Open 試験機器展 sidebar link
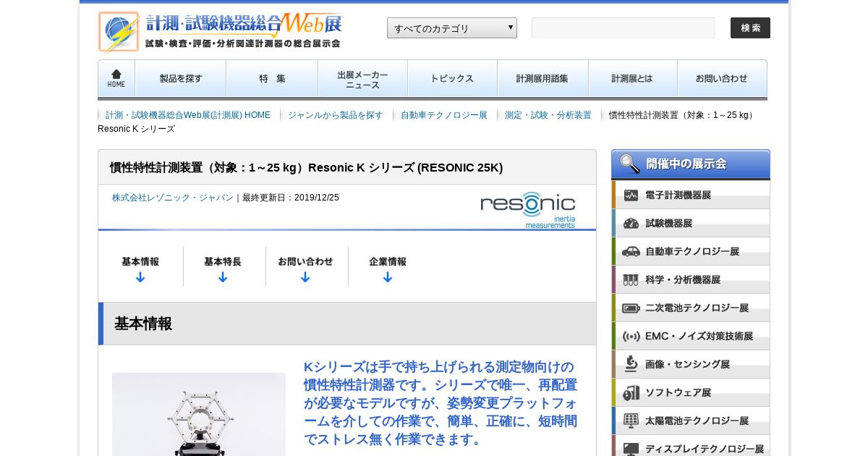Screen dimensions: 868x456 pyautogui.click(x=691, y=224)
